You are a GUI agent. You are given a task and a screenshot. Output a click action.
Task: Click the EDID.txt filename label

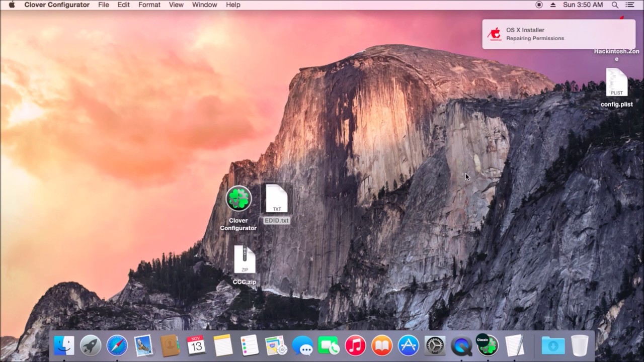[x=277, y=221]
